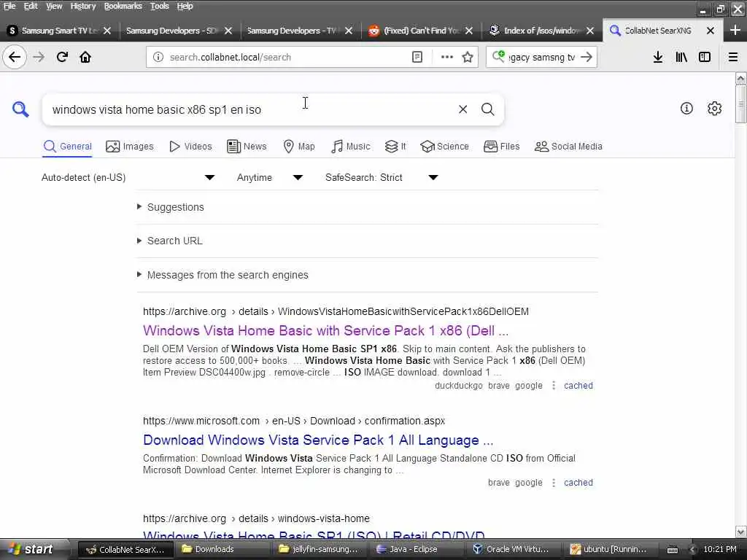747x560 pixels.
Task: Go back to the previous page
Action: 15,57
